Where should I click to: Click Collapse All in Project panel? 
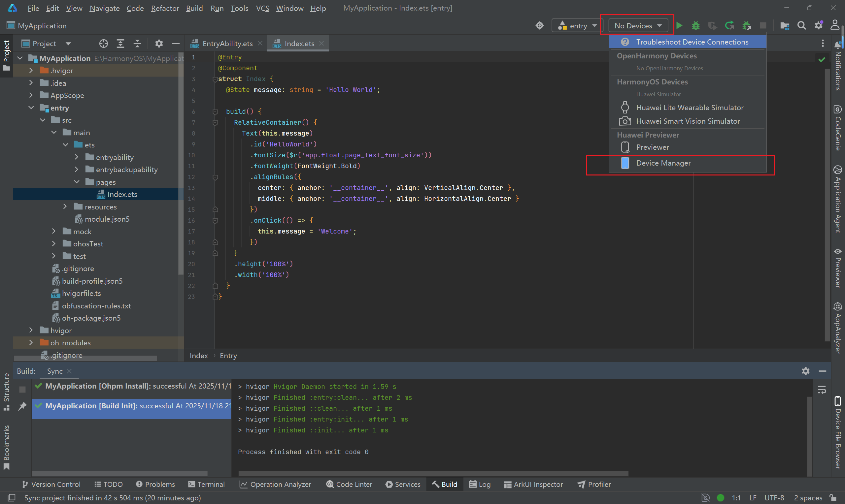pos(137,44)
